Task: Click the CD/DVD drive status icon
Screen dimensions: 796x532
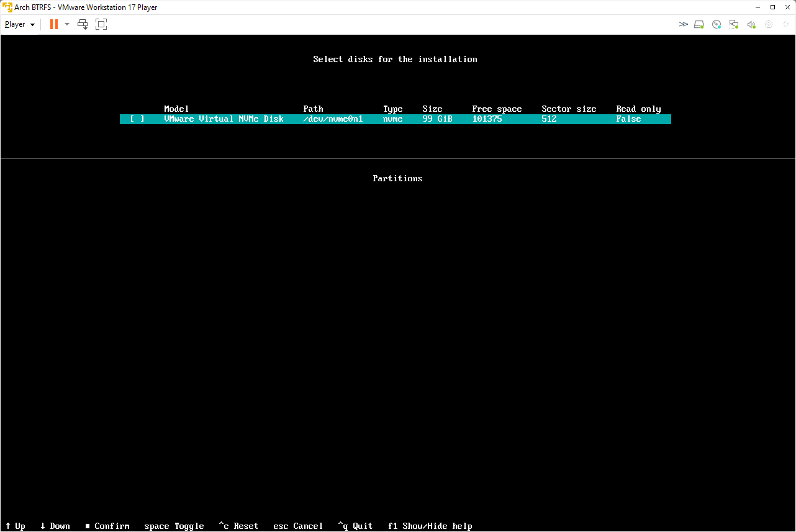Action: [717, 24]
